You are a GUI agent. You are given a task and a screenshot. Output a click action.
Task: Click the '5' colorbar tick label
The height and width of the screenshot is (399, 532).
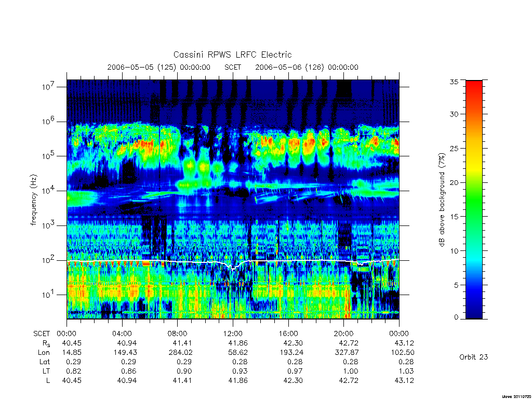(456, 285)
